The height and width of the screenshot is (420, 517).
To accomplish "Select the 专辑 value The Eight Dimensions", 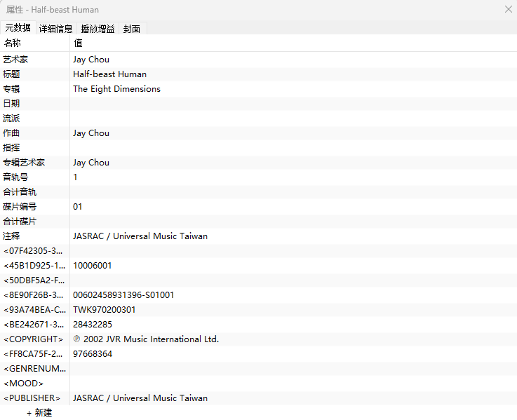I will click(116, 89).
